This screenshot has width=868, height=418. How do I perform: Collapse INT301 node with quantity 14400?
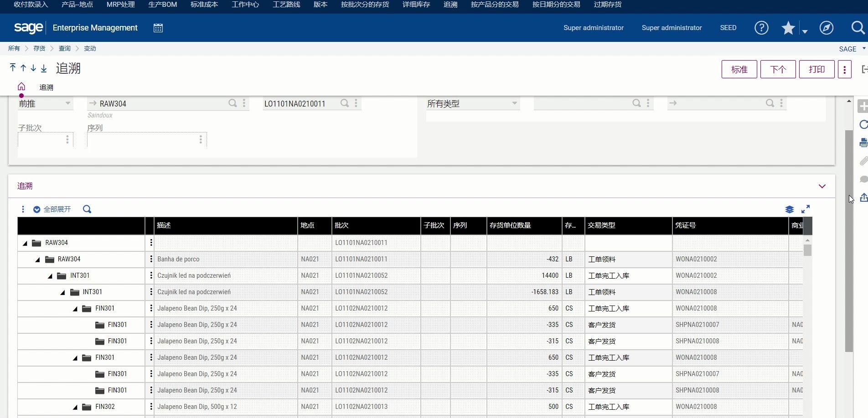(x=50, y=276)
